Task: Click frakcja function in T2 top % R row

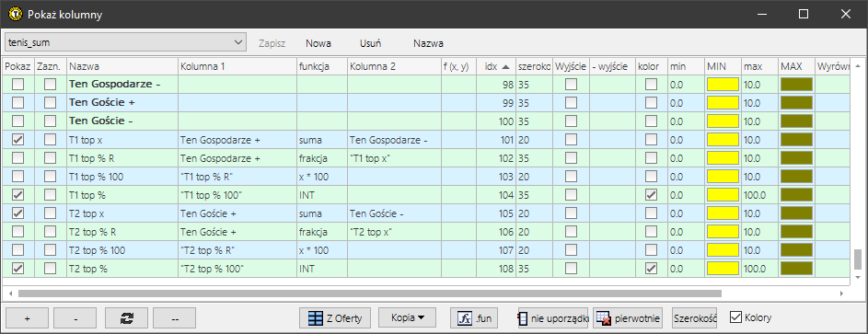Action: click(x=321, y=232)
